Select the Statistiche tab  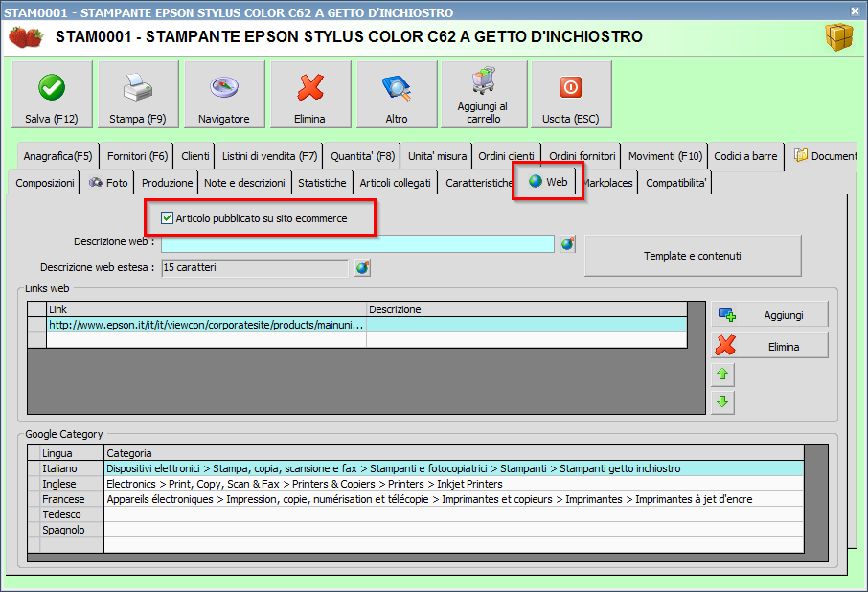(x=322, y=183)
